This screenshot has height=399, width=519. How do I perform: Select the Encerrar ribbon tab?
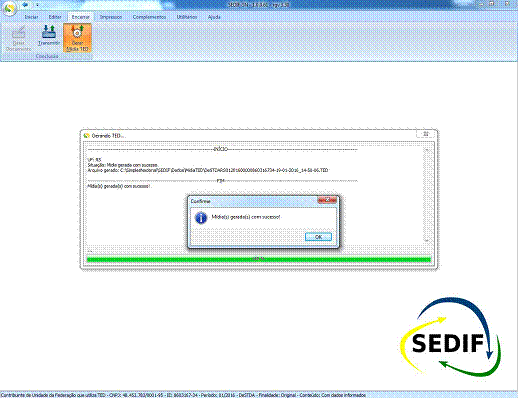click(x=81, y=17)
